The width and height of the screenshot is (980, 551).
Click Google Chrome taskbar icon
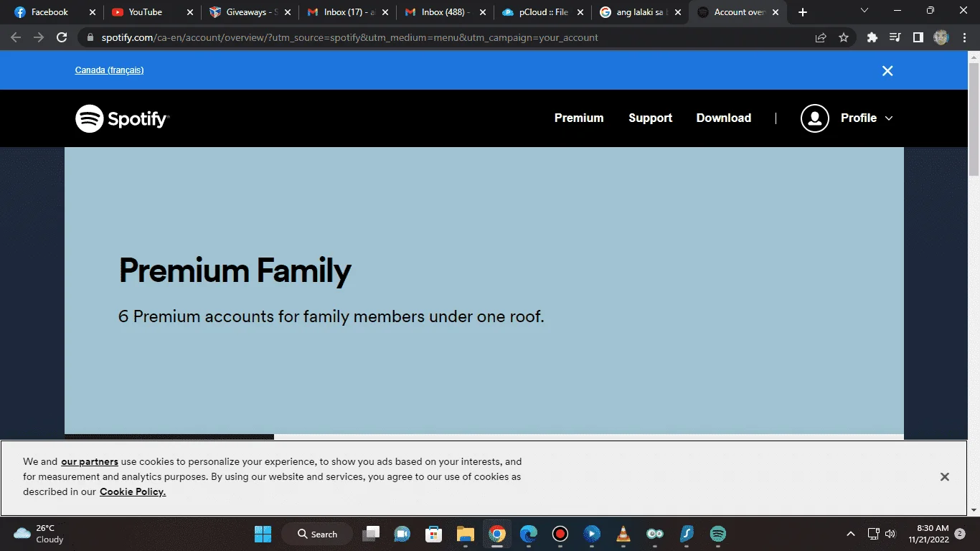pyautogui.click(x=497, y=534)
